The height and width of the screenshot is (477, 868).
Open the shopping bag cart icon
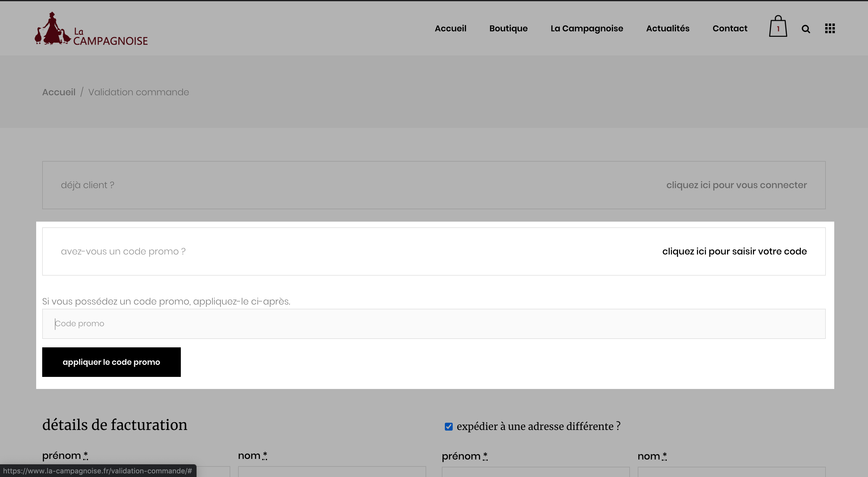(778, 26)
